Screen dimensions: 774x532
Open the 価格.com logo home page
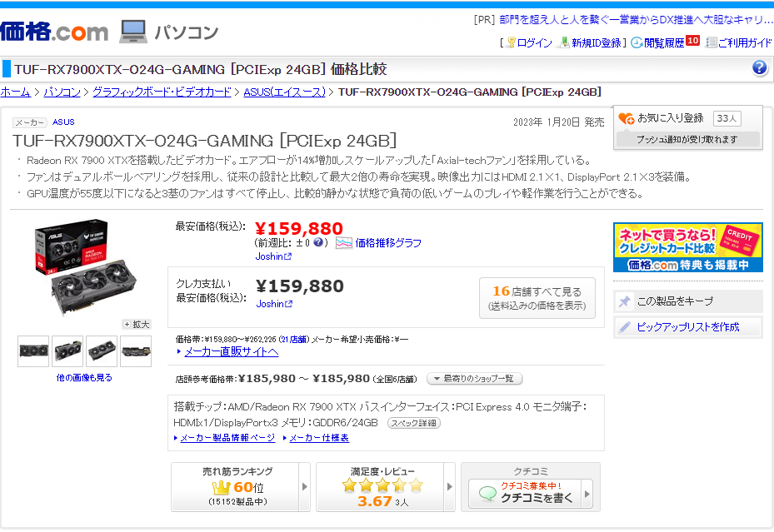pyautogui.click(x=54, y=32)
